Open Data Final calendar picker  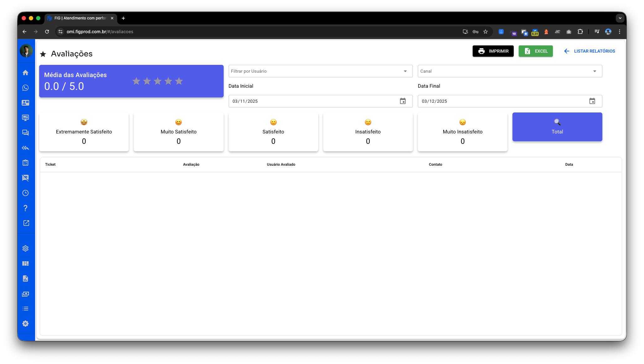click(x=592, y=101)
